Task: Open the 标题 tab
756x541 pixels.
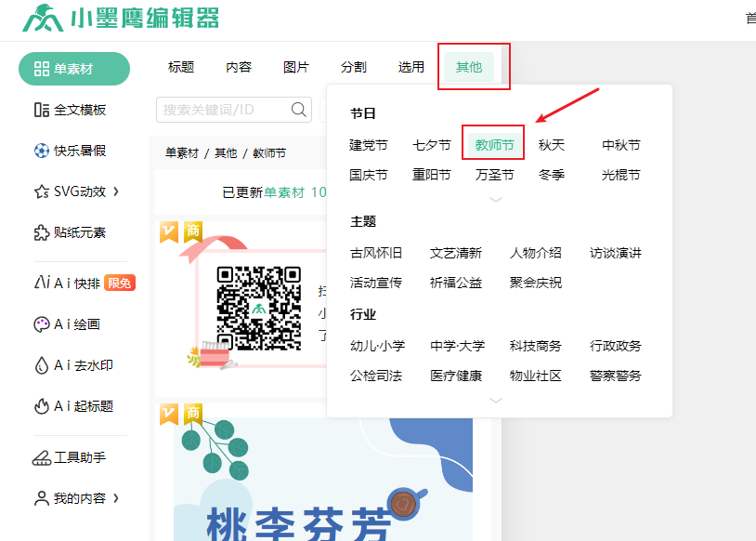Action: click(x=181, y=67)
